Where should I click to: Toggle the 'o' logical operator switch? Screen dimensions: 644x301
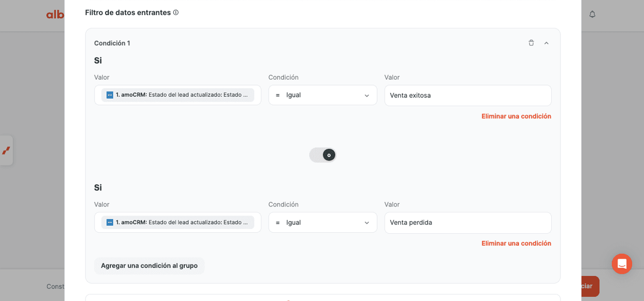click(323, 155)
